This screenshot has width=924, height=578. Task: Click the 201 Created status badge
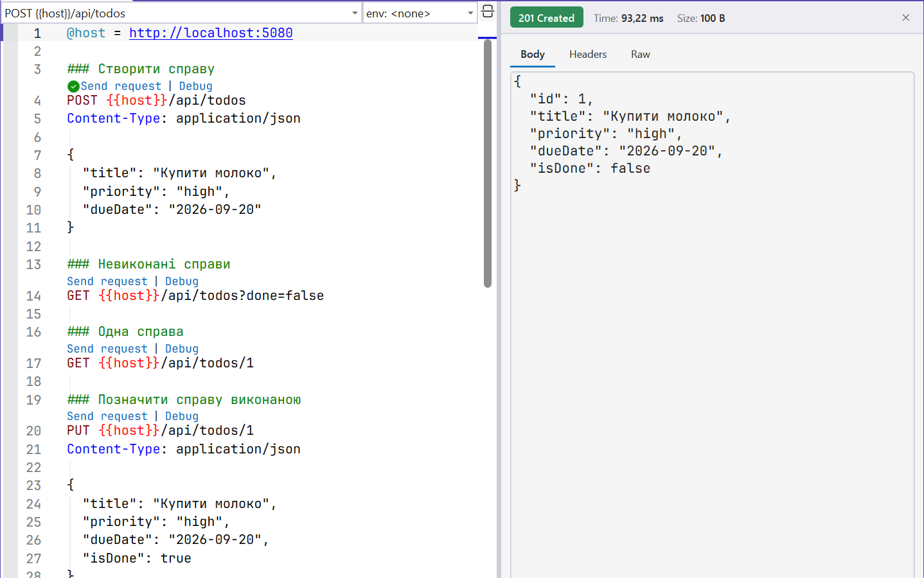coord(546,18)
